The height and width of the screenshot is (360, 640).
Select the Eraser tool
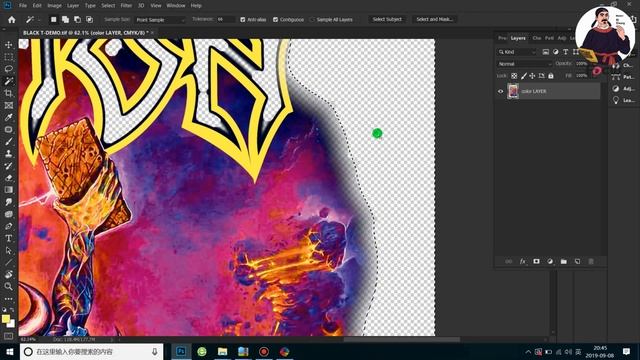pyautogui.click(x=9, y=178)
